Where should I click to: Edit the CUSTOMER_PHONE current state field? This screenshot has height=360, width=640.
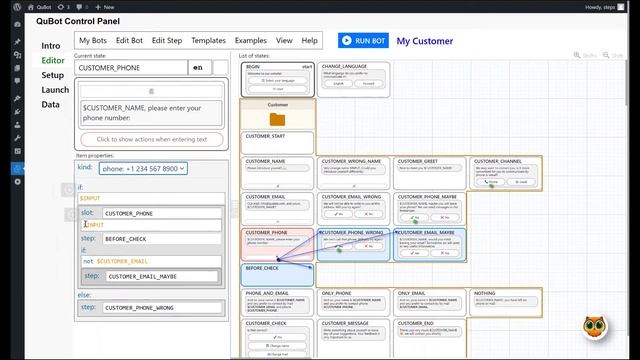pos(131,68)
